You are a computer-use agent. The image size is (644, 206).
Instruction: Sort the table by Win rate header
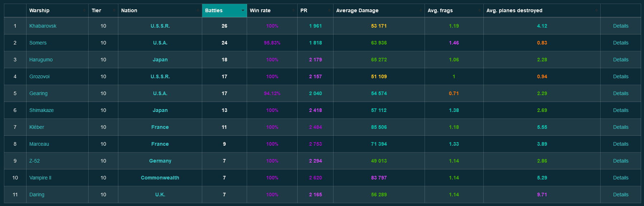(260, 10)
